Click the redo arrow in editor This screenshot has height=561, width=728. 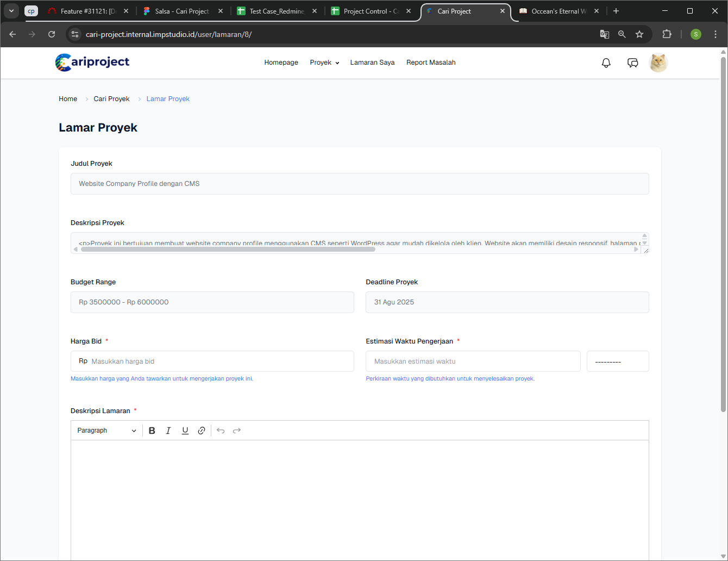237,431
